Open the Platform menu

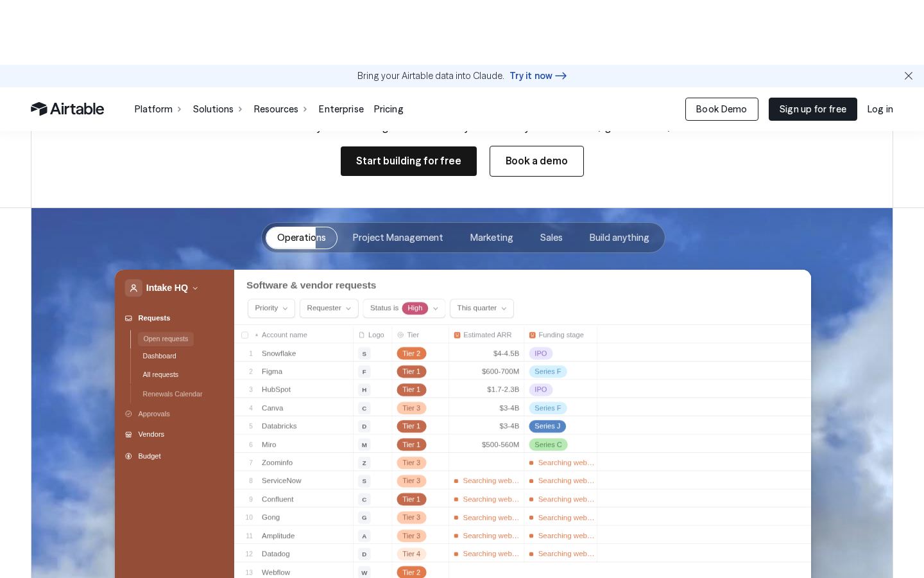coord(158,109)
